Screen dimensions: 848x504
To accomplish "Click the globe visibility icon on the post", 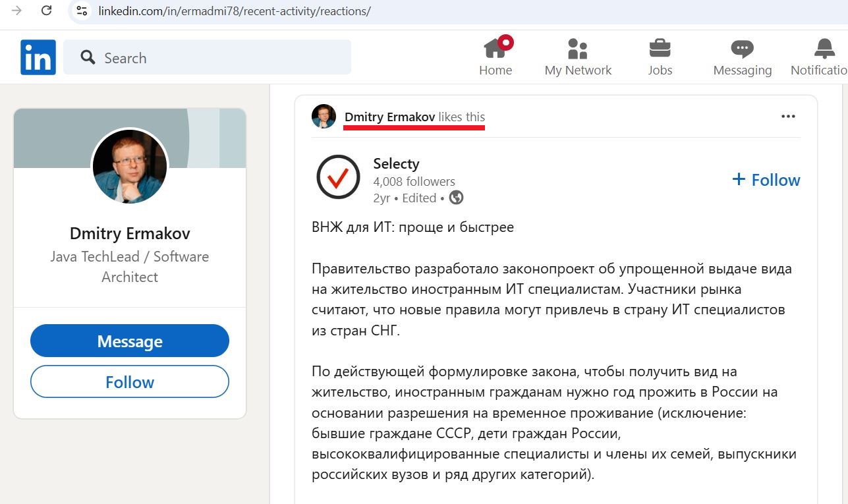I will click(x=456, y=198).
